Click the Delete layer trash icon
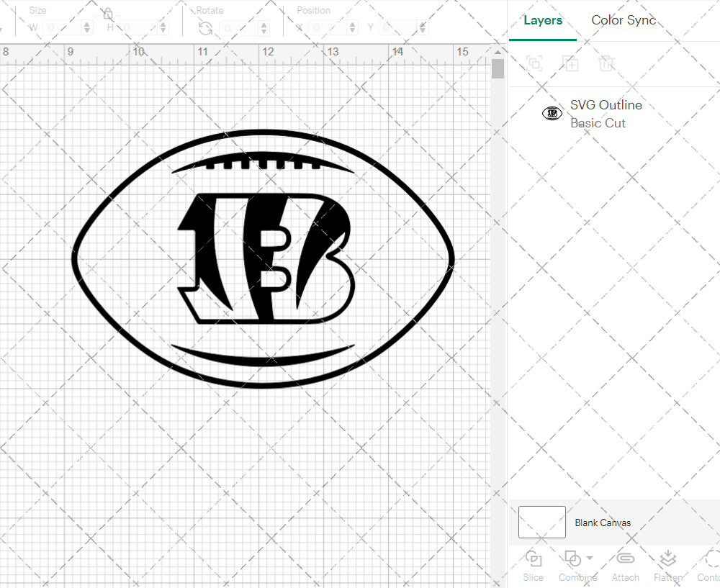The image size is (720, 588). click(x=607, y=63)
